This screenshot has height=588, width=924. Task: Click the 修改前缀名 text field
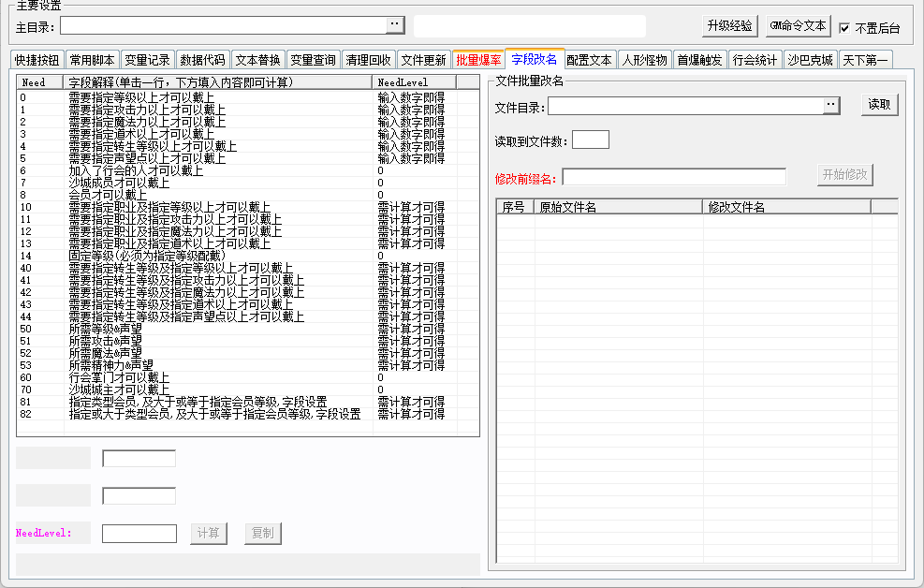(674, 178)
